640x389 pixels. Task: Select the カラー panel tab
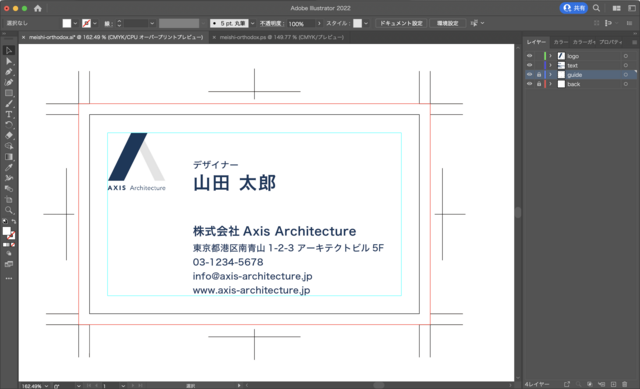[x=560, y=42]
